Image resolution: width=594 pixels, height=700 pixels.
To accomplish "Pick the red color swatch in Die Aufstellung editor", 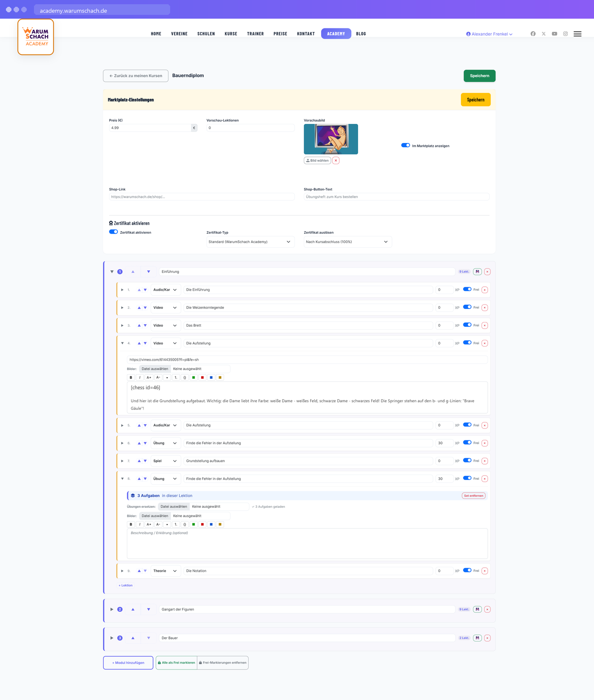I will coord(202,378).
